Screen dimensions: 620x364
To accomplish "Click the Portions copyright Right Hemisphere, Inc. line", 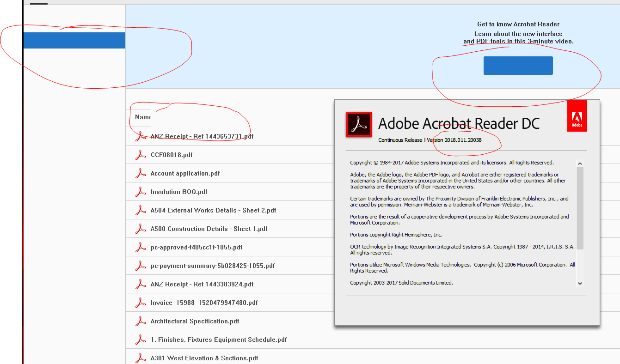I will 396,235.
